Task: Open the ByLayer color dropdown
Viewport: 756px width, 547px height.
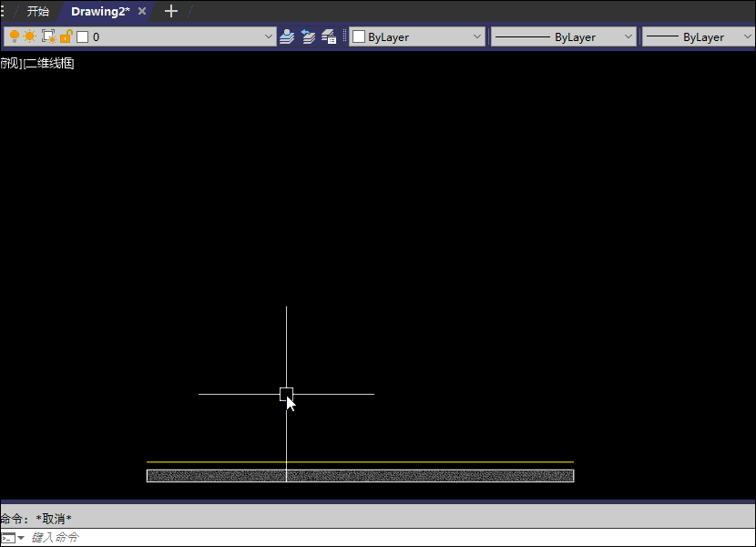Action: click(477, 37)
